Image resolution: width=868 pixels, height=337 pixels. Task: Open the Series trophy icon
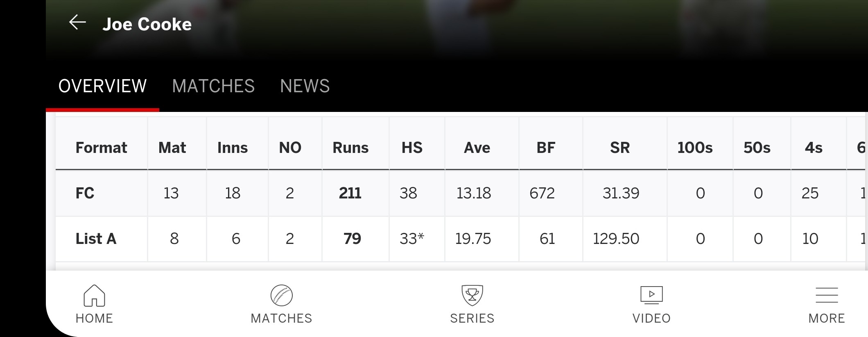click(x=472, y=296)
